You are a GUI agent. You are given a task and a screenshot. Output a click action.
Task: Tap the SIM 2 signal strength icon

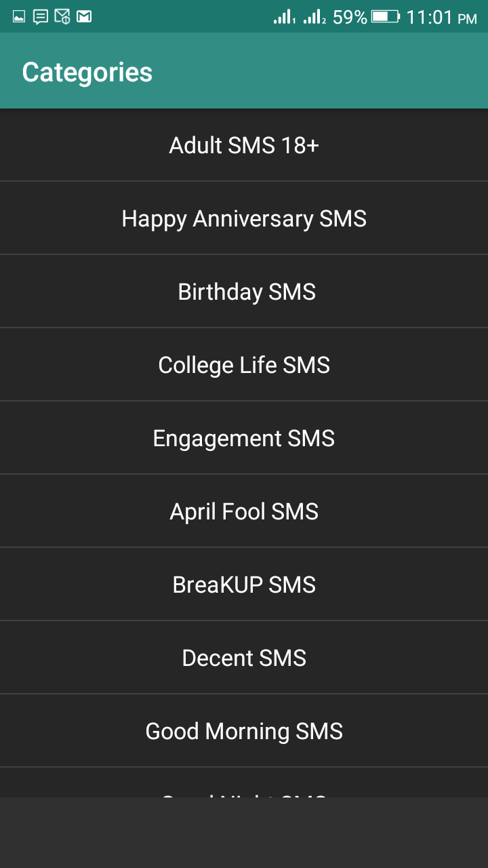click(x=314, y=17)
